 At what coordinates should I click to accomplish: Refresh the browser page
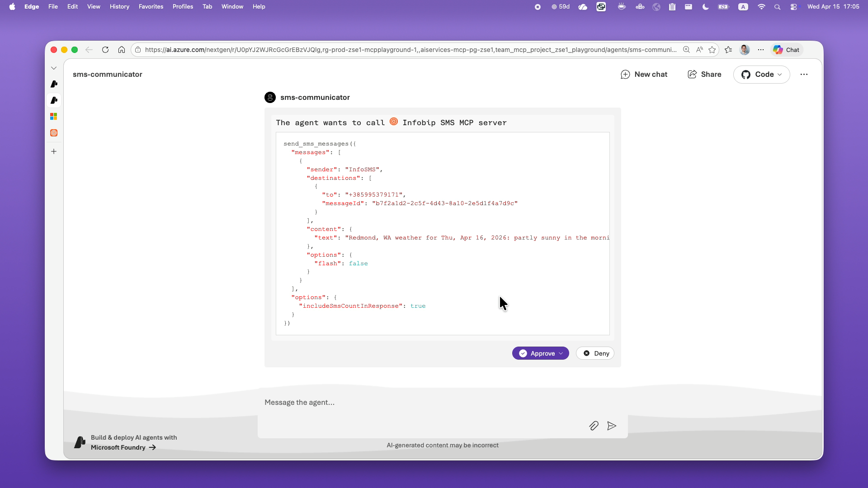tap(105, 50)
